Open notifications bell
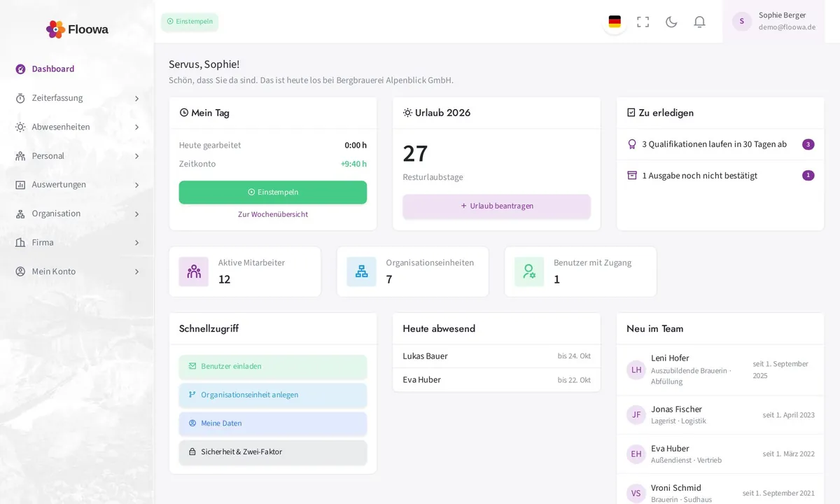 click(x=699, y=22)
